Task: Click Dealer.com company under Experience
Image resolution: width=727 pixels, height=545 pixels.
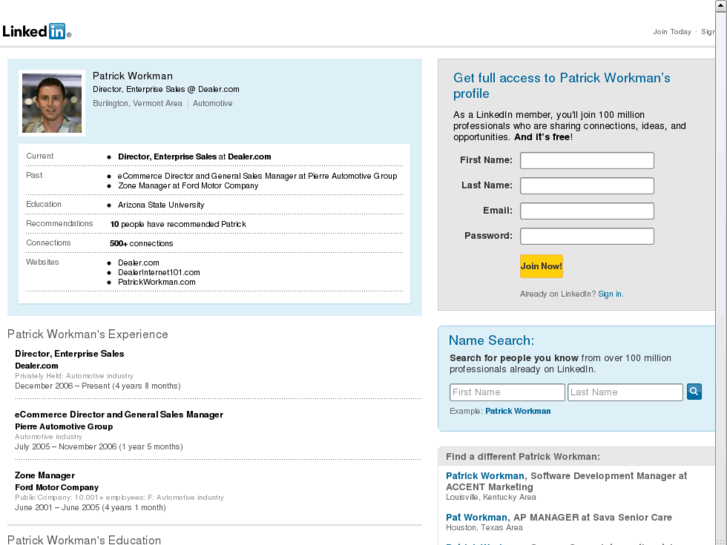Action: click(x=37, y=366)
